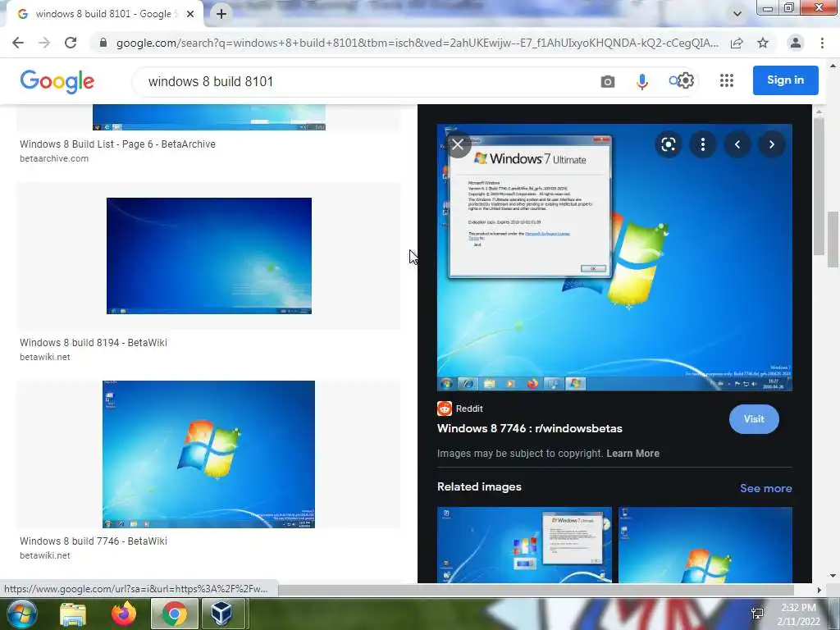The image size is (840, 630).
Task: Open the second related image thumbnail
Action: [x=705, y=545]
